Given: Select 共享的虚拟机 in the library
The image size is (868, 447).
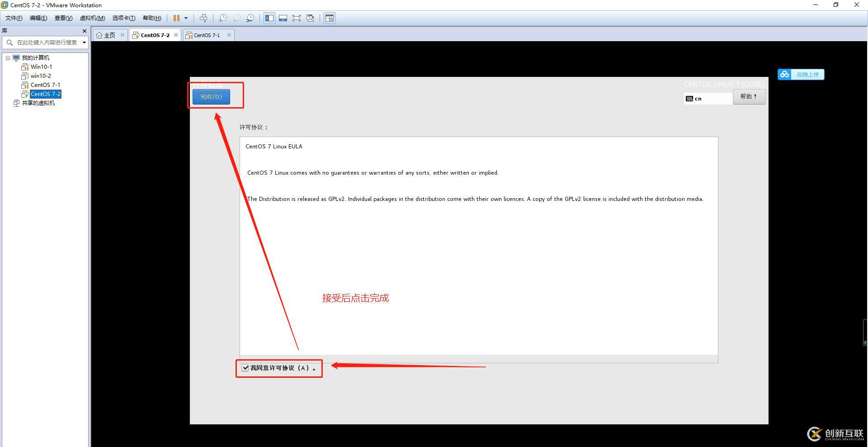Looking at the screenshot, I should (x=38, y=103).
